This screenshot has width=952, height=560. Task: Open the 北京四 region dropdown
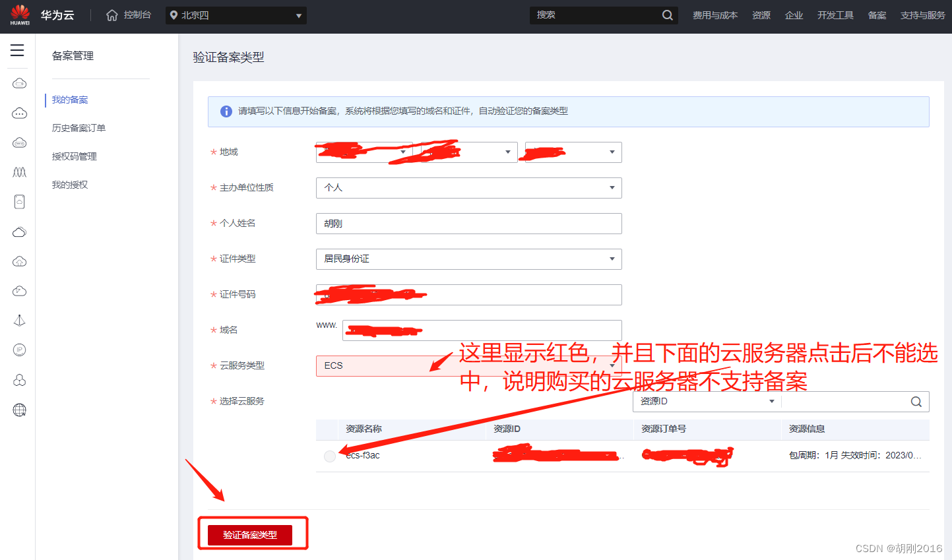point(236,15)
